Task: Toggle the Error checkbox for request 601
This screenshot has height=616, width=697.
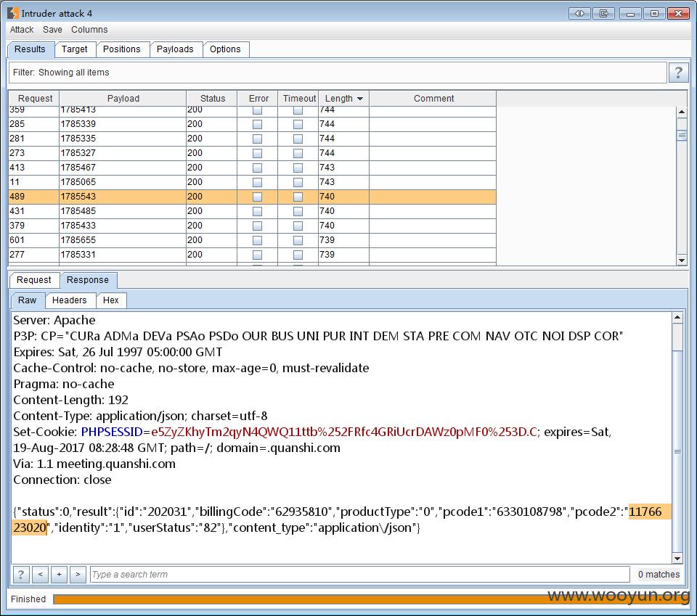Action: coord(257,240)
